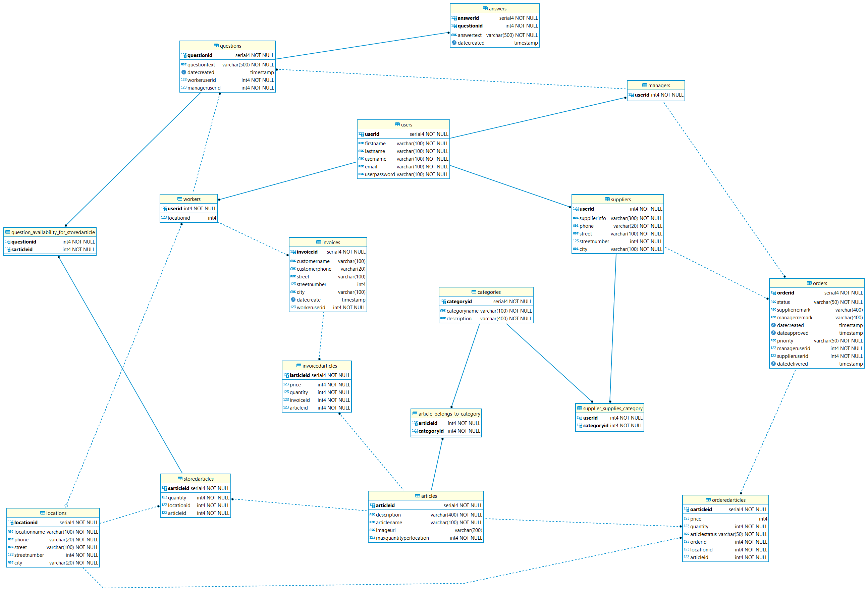Click the users table header icon
Screen dimensions: 868x592
coord(397,124)
